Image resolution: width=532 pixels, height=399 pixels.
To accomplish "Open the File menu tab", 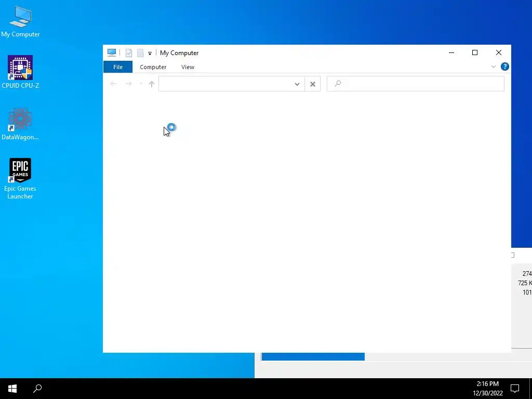I will tap(118, 67).
